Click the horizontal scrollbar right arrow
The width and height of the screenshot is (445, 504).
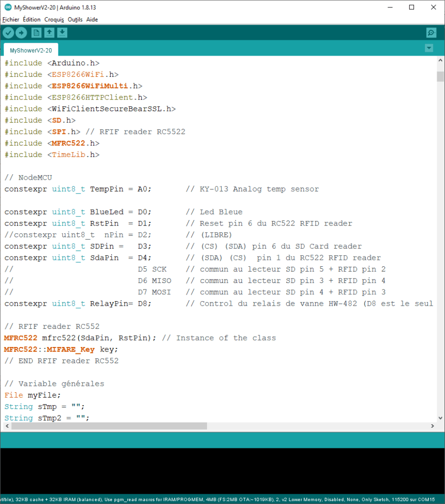point(433,426)
